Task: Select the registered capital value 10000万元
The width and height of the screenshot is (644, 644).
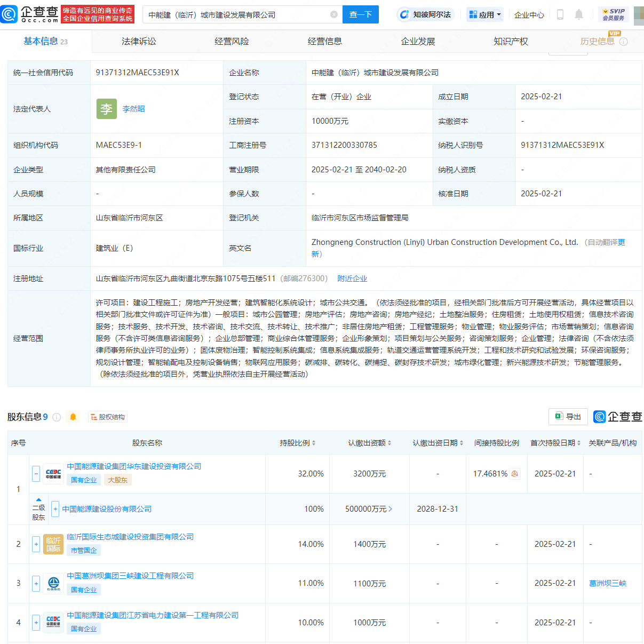Action: click(330, 121)
